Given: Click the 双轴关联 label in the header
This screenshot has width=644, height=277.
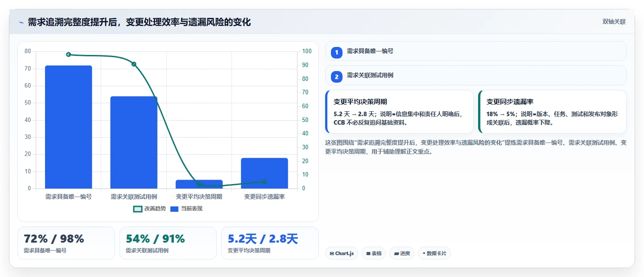Looking at the screenshot, I should coord(614,22).
